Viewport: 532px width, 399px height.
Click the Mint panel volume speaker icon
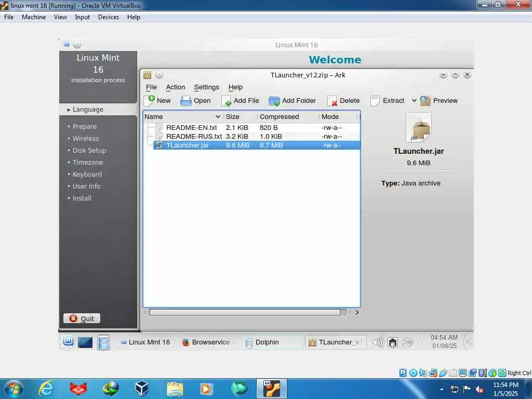377,342
